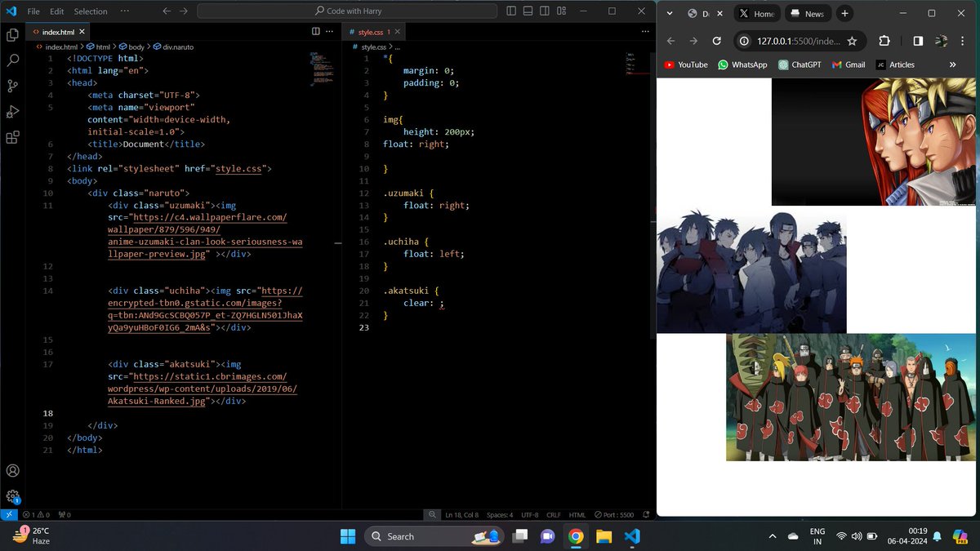Toggle the bottom panel layout
Screen dimensions: 980x551
(528, 11)
